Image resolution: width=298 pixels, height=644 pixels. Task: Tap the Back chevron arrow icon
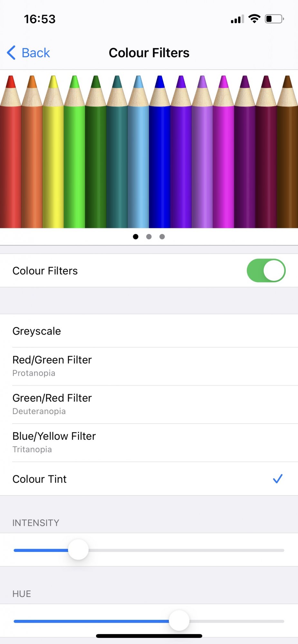click(x=11, y=52)
